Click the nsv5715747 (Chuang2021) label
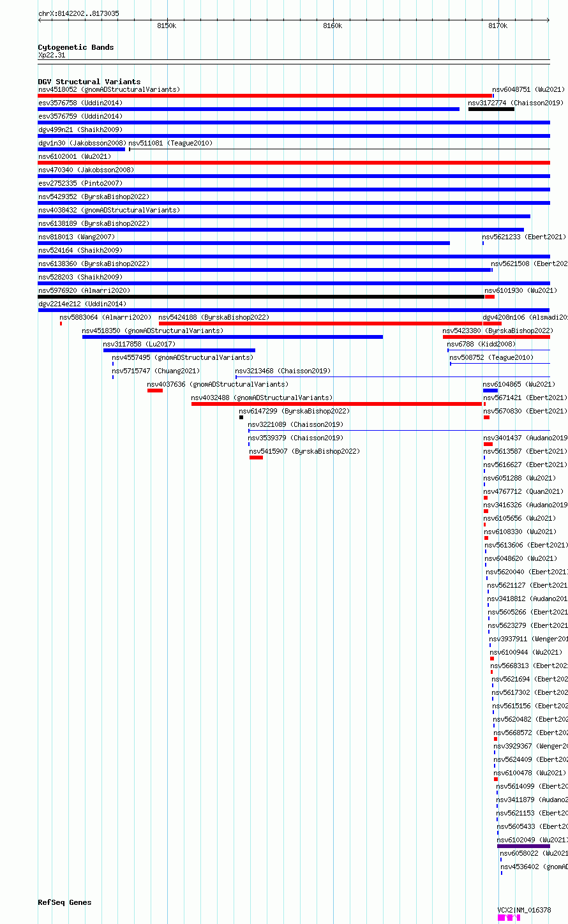 coord(156,371)
